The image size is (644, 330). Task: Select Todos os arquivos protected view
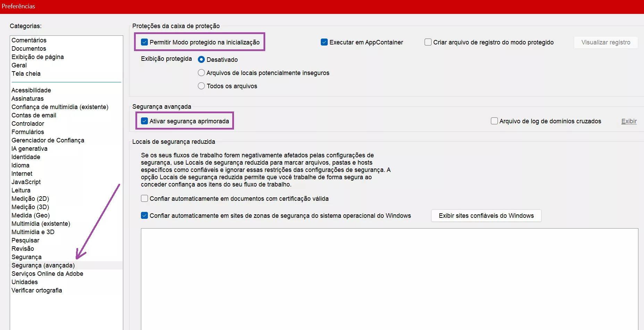[x=201, y=86]
